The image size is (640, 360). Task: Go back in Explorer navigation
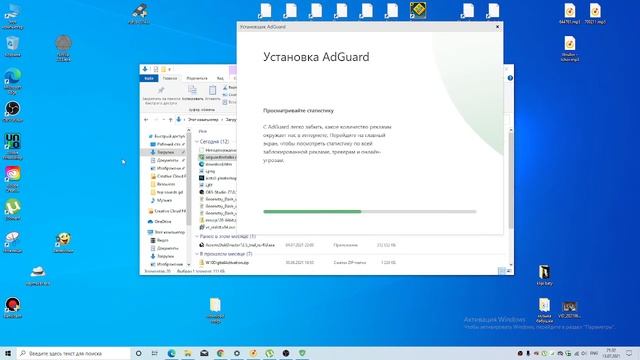pos(146,120)
